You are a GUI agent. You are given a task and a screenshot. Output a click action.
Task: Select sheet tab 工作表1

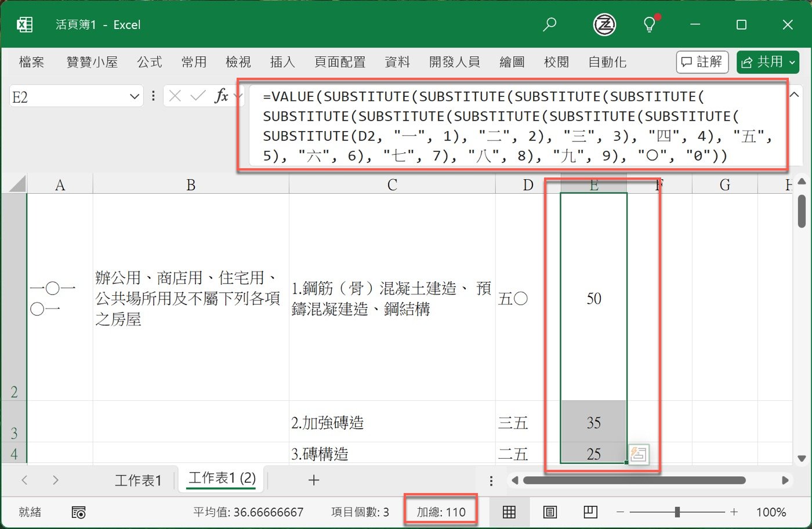138,480
